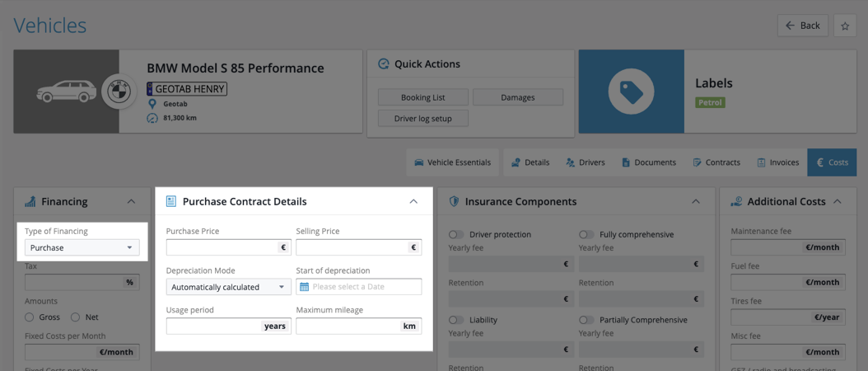
Task: Click the Labels tag icon
Action: pos(632,92)
